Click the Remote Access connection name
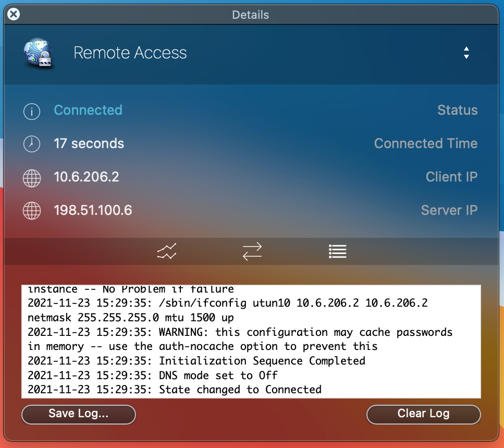 [x=130, y=53]
